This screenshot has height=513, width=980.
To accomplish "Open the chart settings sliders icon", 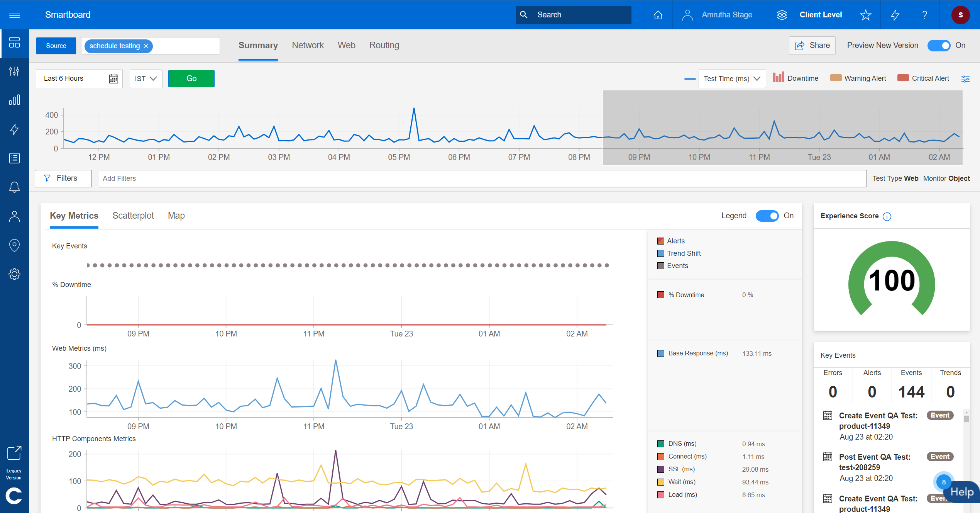I will point(965,79).
